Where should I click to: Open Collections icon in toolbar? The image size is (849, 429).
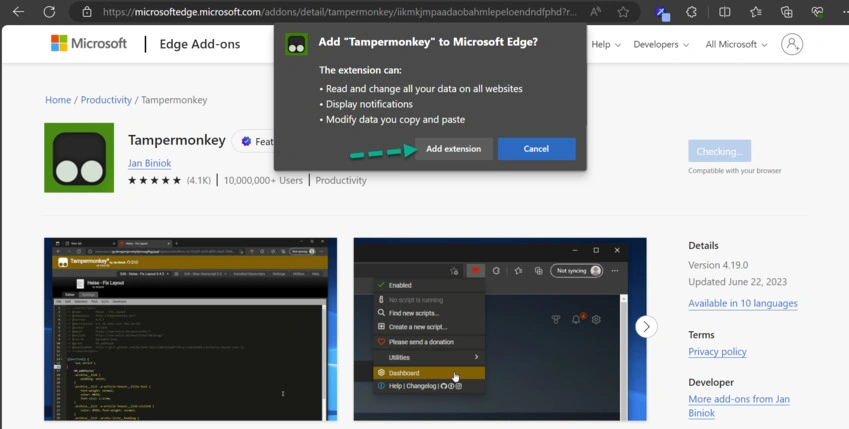coord(787,12)
